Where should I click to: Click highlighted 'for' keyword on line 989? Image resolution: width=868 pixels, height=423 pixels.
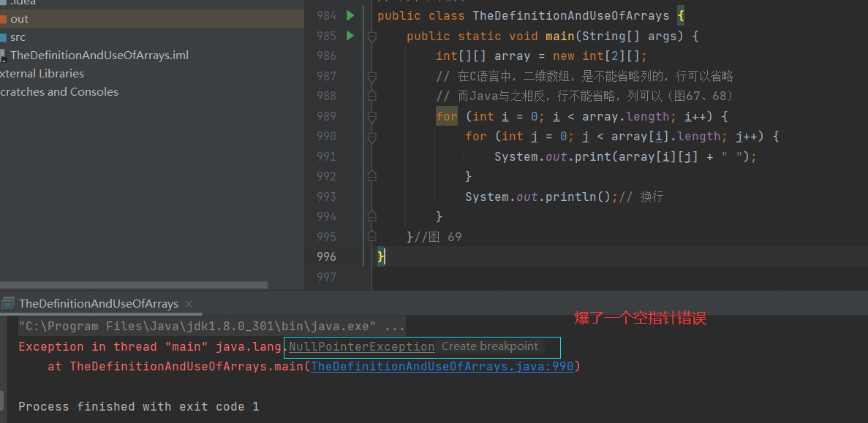point(447,116)
